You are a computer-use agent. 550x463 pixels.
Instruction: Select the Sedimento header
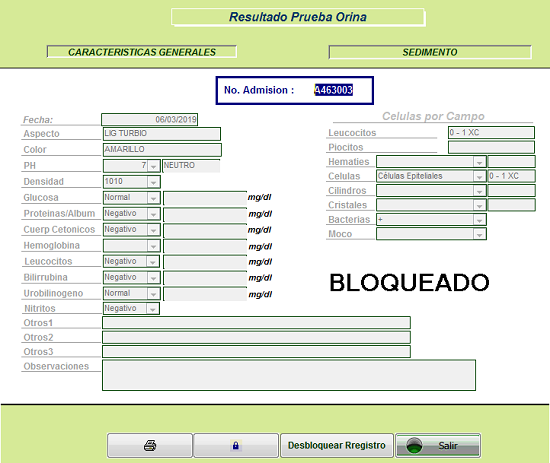[x=430, y=52]
